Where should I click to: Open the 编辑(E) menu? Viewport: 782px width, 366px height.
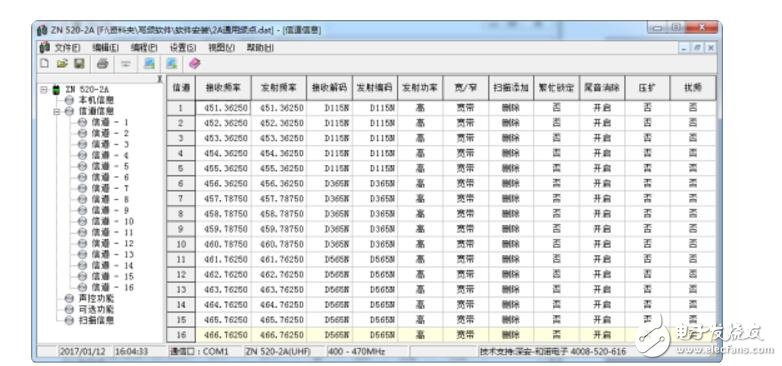pos(105,48)
